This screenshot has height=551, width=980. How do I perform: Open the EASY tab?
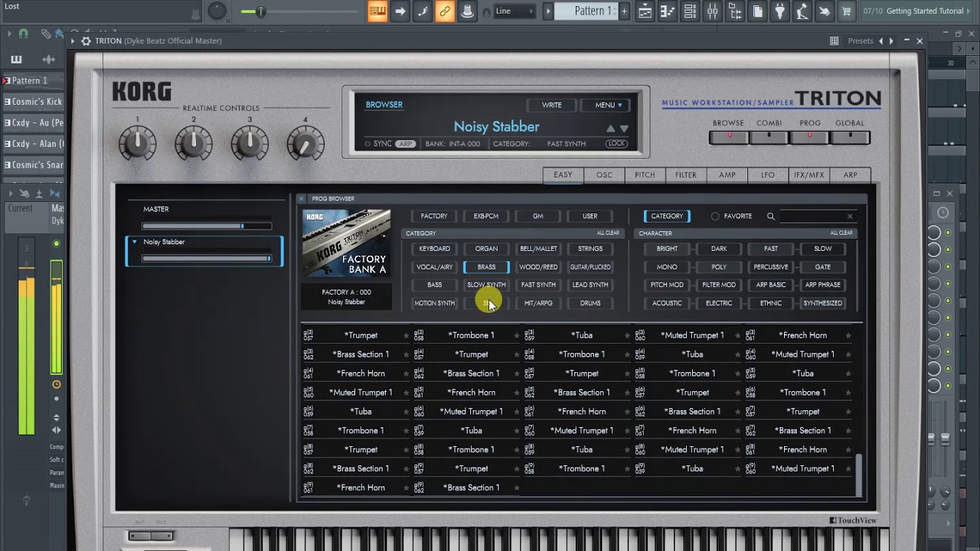pyautogui.click(x=563, y=175)
